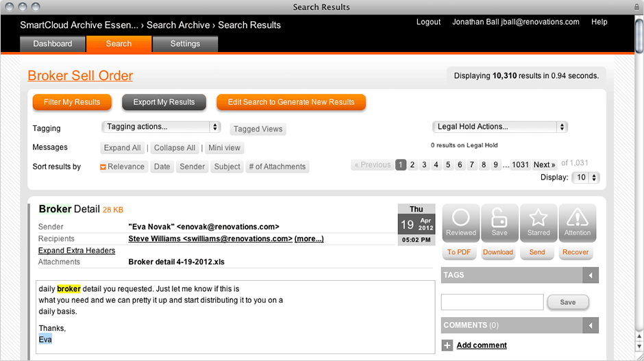The width and height of the screenshot is (644, 361).
Task: Sort results by Date
Action: (162, 166)
